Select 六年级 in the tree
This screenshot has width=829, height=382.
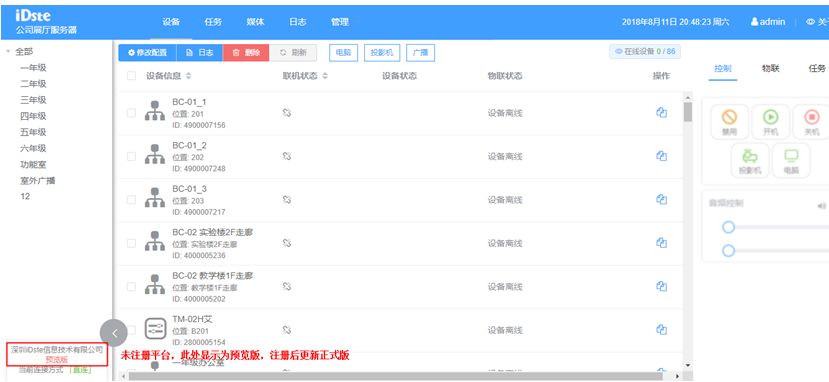(33, 148)
